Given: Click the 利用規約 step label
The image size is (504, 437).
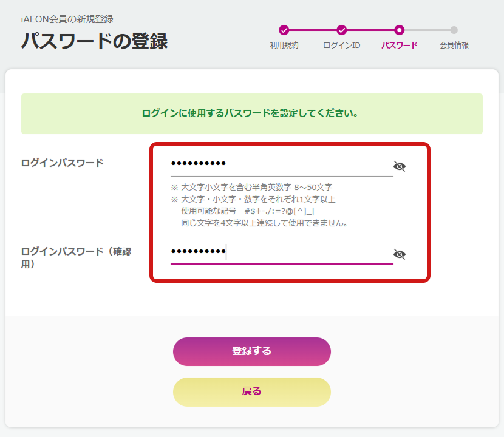Looking at the screenshot, I should 284,46.
